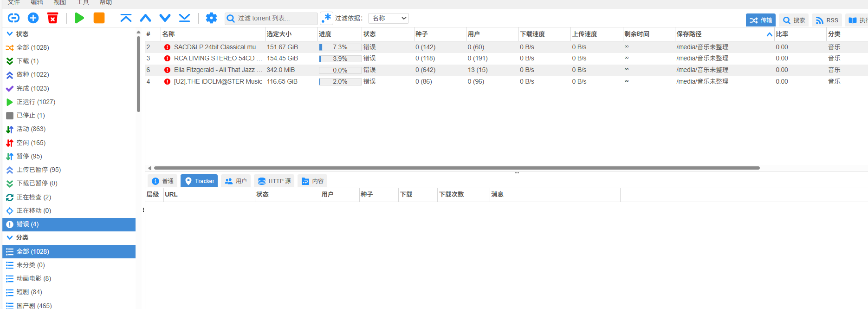Move torrent up in queue
The image size is (868, 309).
(145, 18)
